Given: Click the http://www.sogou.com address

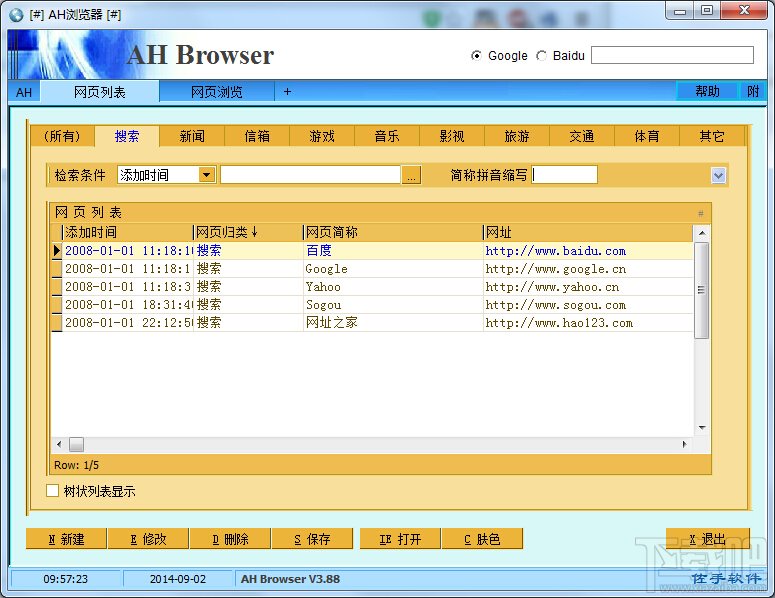Looking at the screenshot, I should [556, 305].
